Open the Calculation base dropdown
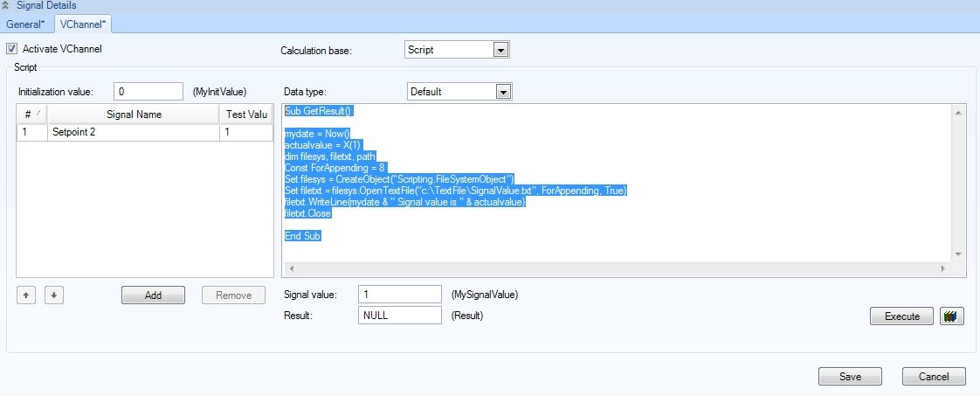The width and height of the screenshot is (980, 396). click(x=500, y=51)
